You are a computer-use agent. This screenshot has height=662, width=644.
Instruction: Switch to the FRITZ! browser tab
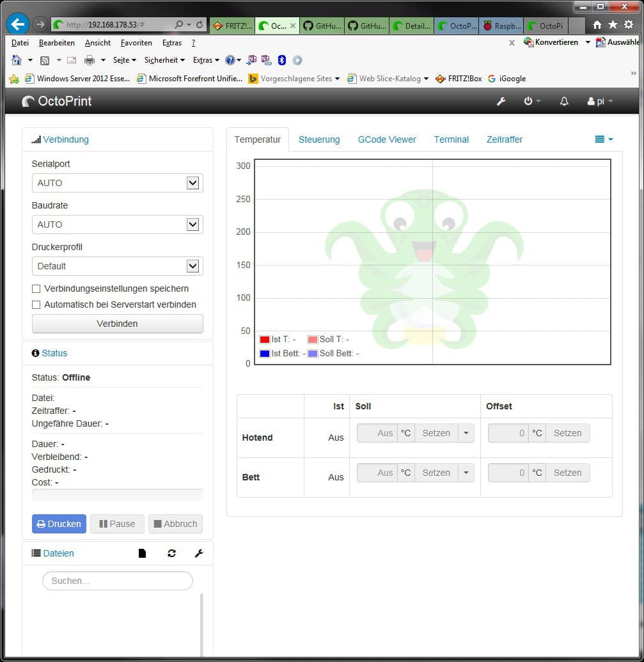coord(232,26)
